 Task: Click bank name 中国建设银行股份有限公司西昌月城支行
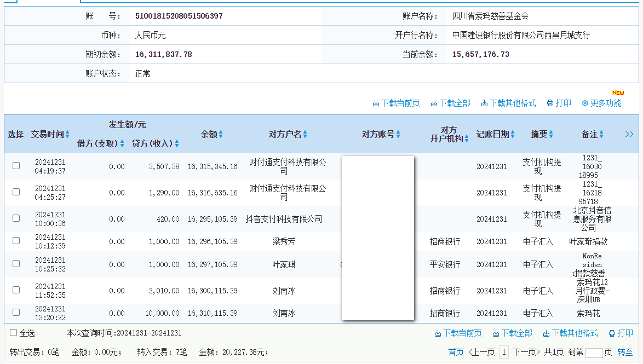[521, 35]
